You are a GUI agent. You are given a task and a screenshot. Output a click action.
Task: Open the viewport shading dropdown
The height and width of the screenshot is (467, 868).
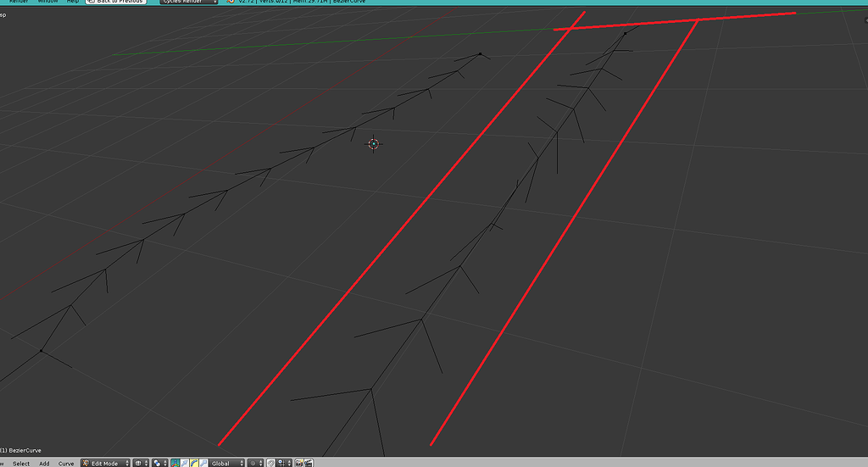[142, 463]
